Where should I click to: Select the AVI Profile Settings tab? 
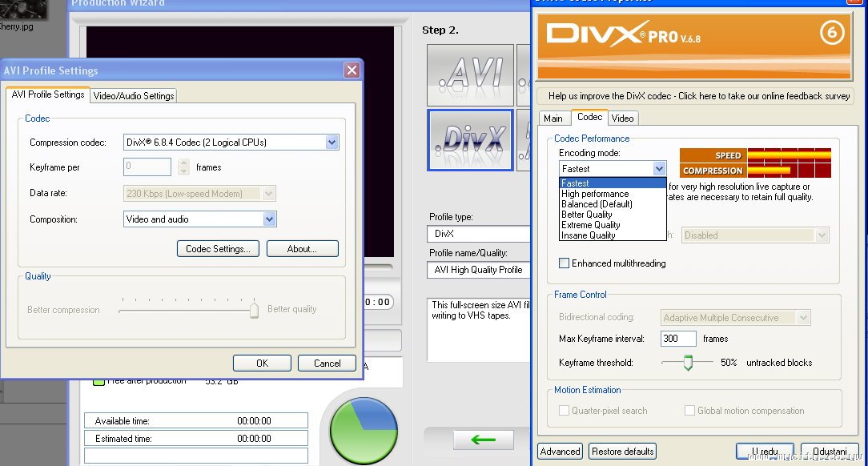coord(48,94)
